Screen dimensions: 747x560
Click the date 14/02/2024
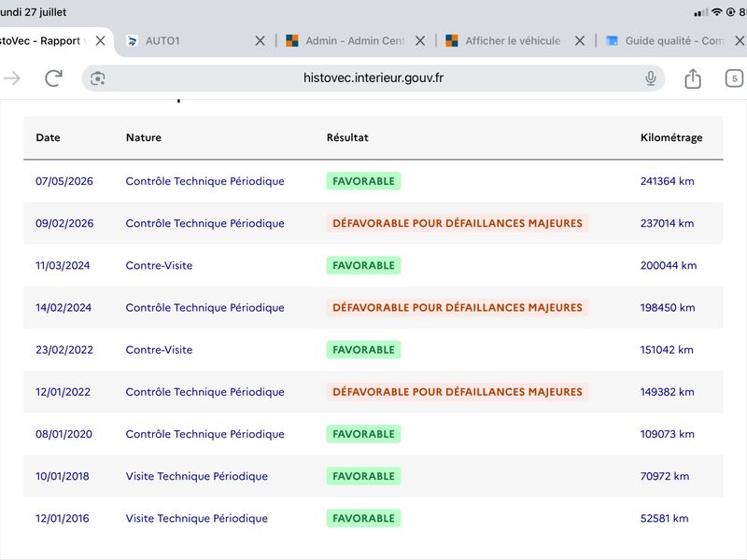(63, 308)
